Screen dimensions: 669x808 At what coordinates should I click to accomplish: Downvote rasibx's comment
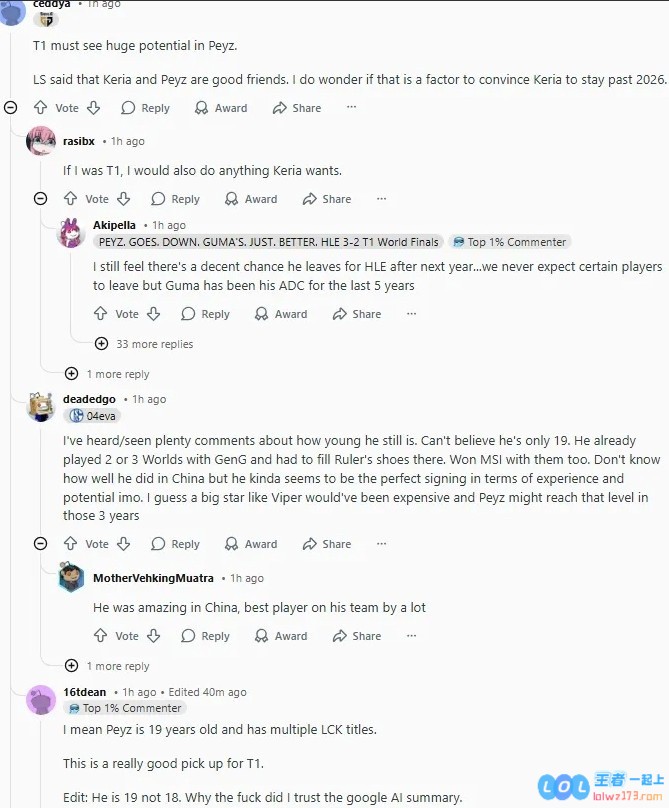point(124,199)
